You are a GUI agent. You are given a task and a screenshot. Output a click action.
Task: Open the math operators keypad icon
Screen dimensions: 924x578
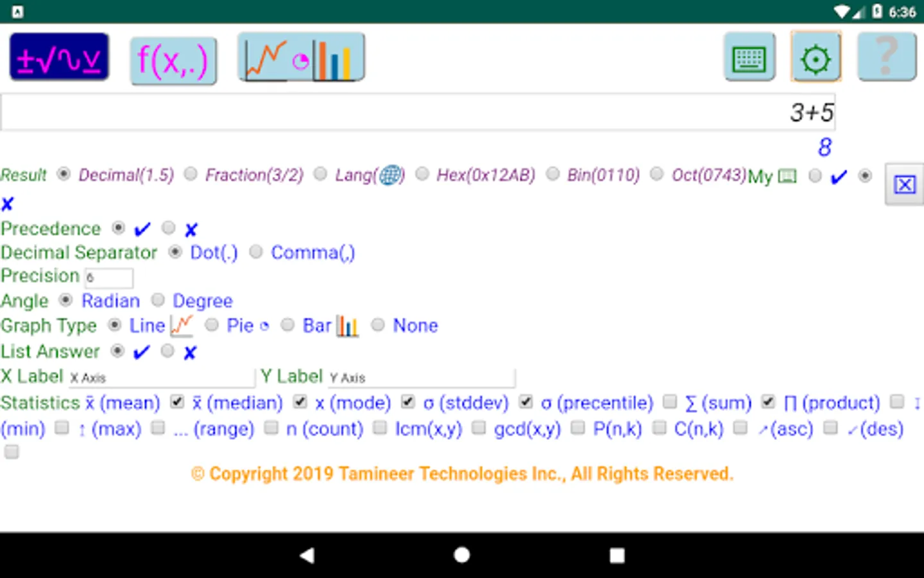(59, 57)
